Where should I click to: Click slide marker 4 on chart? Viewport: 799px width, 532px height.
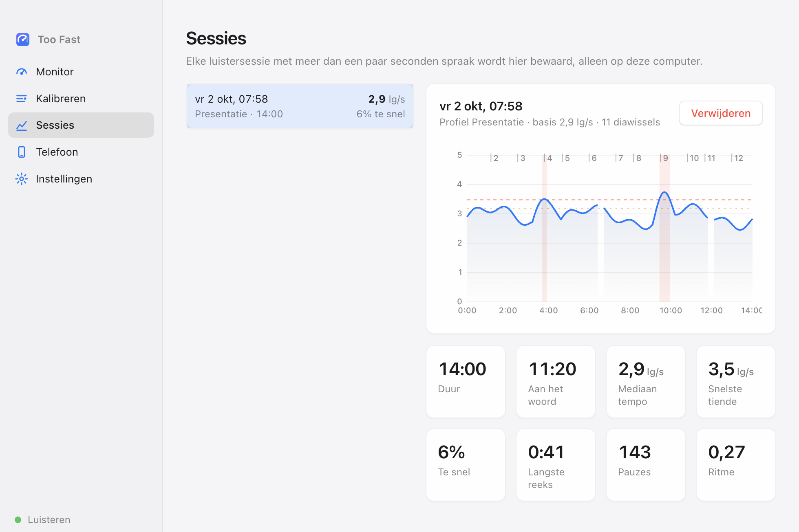point(548,158)
